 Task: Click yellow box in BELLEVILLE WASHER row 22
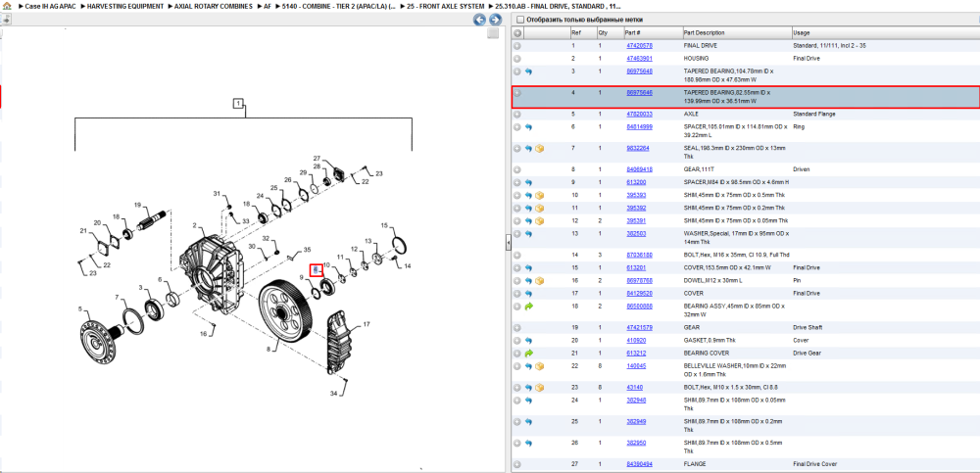(539, 365)
